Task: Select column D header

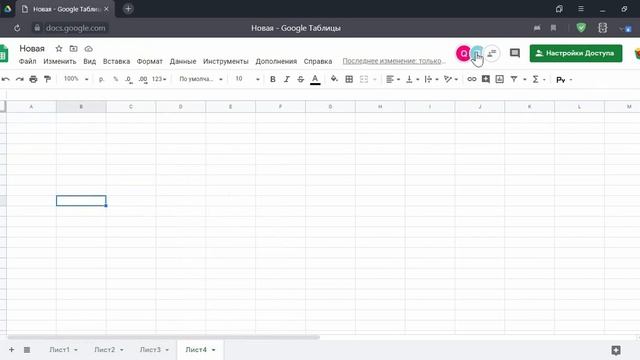Action: tap(180, 107)
